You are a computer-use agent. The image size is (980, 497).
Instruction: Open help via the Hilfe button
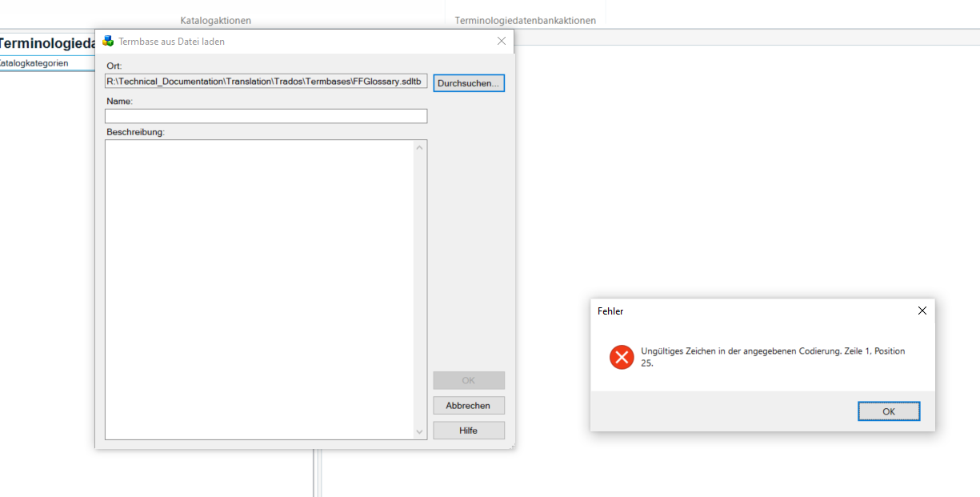point(469,430)
